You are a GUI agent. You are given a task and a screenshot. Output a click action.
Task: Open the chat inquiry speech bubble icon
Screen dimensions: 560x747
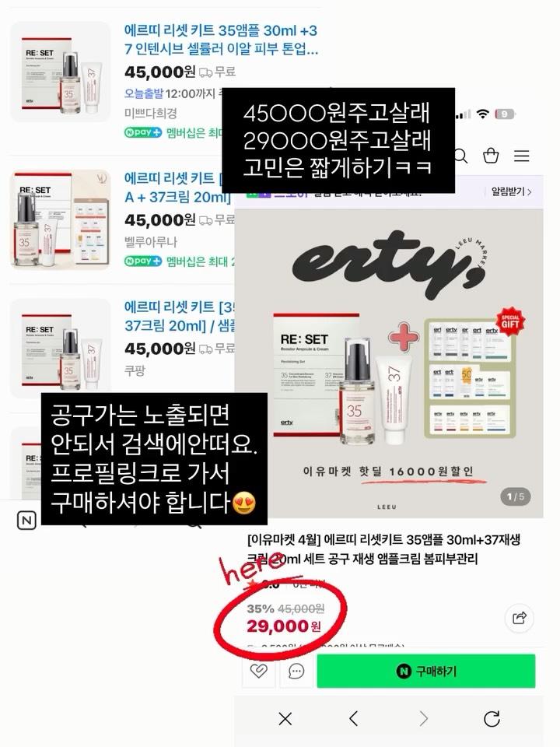[x=296, y=672]
